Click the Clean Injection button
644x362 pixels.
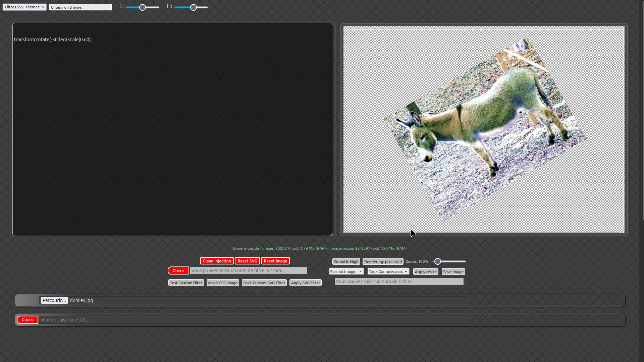[x=217, y=261]
